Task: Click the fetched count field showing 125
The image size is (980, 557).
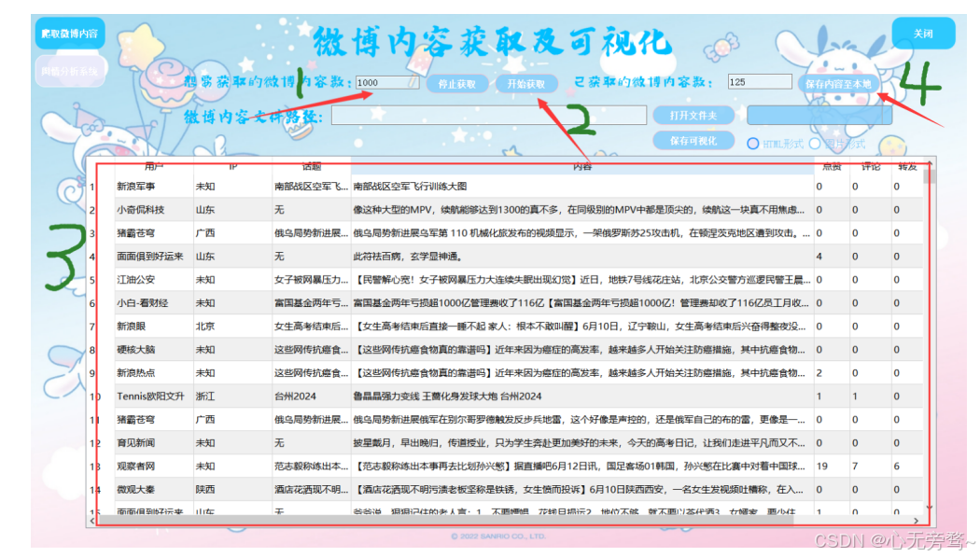Action: point(760,82)
